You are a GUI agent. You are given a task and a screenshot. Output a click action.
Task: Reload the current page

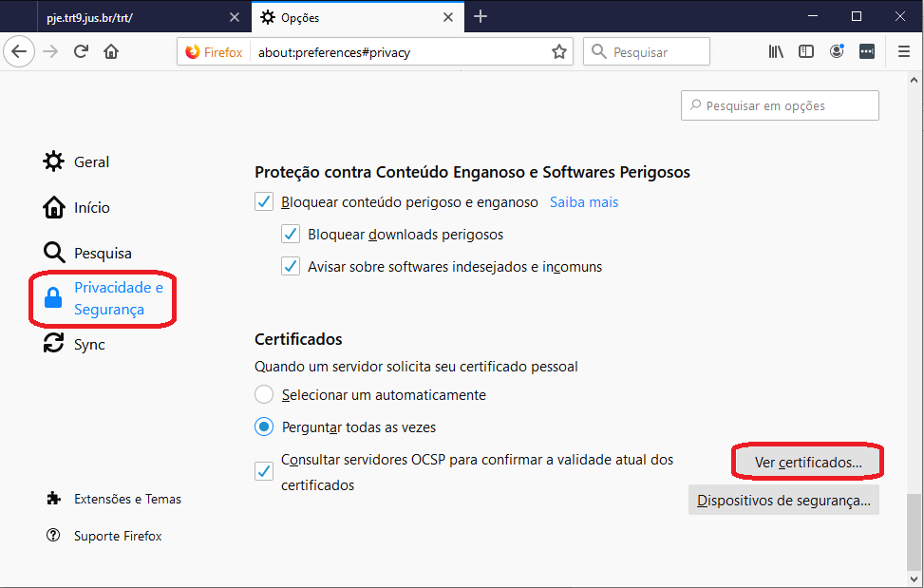coord(82,52)
